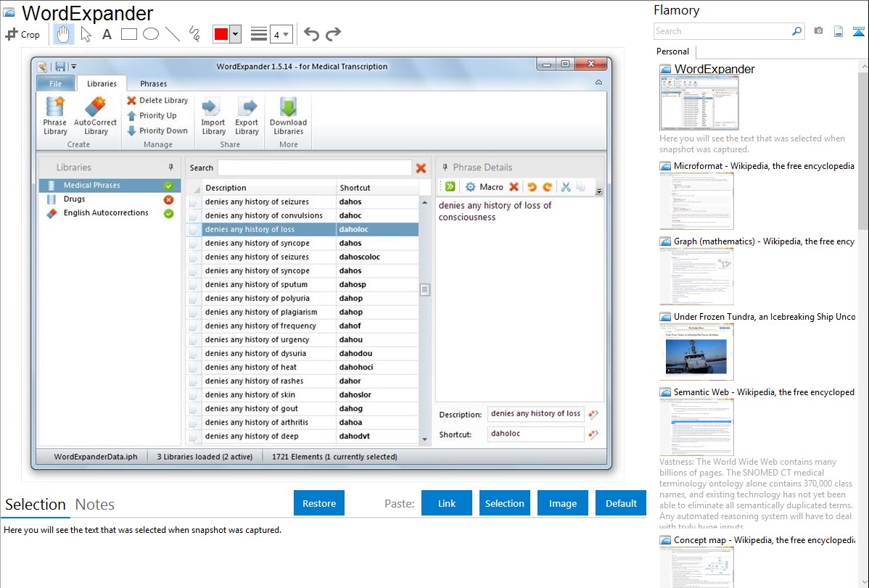Switch to the Libraries ribbon tab
This screenshot has height=588, width=869.
[x=102, y=83]
